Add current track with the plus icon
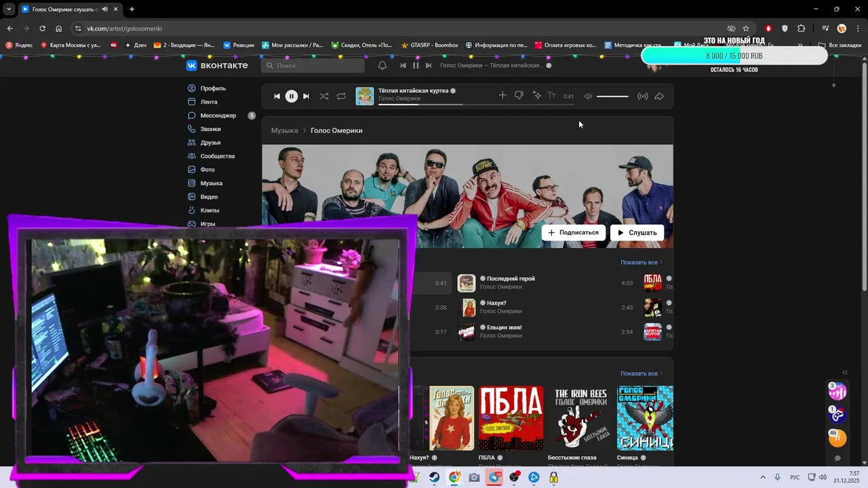 tap(502, 96)
